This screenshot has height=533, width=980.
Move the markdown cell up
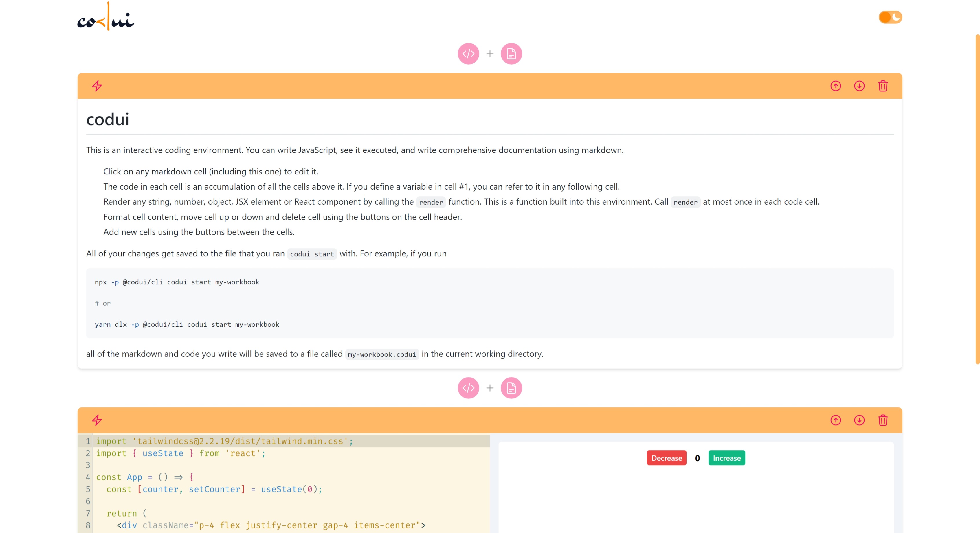[x=836, y=86]
